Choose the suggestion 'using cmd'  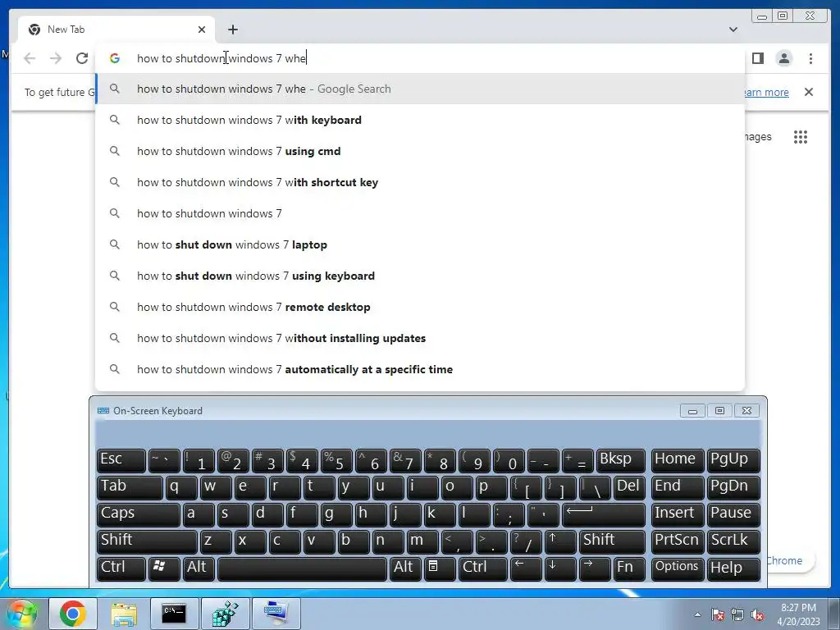tap(420, 151)
